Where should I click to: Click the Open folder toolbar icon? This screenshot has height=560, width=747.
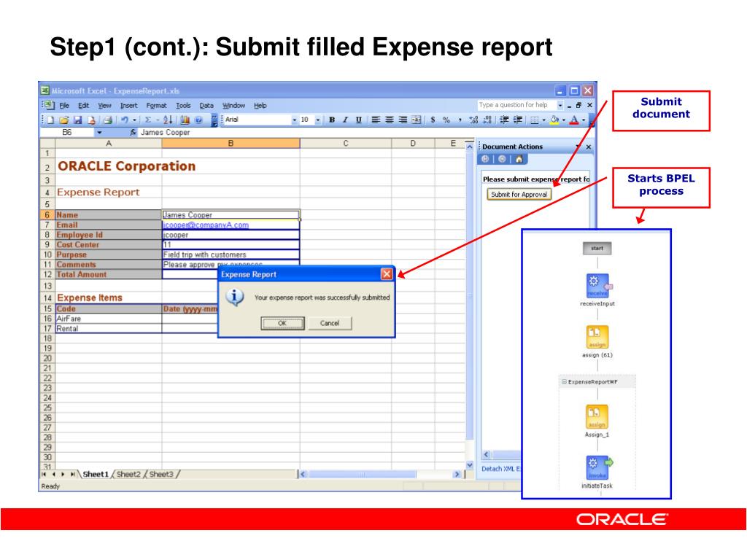64,120
